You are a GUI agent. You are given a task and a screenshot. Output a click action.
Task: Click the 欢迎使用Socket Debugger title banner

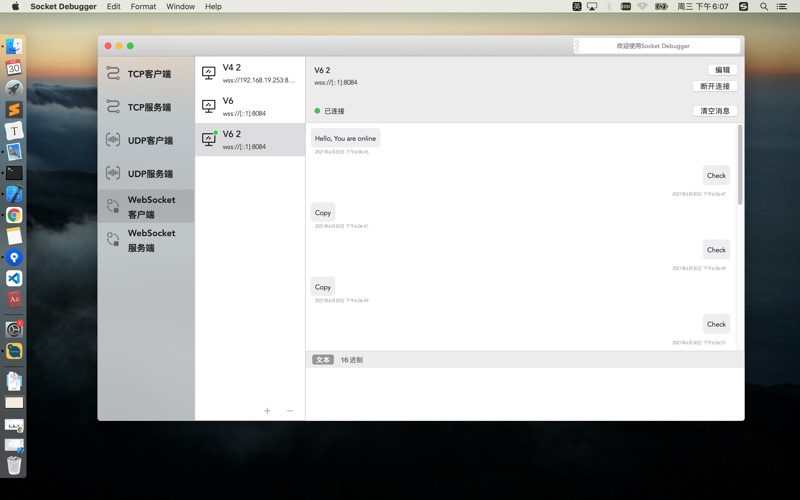tap(657, 46)
